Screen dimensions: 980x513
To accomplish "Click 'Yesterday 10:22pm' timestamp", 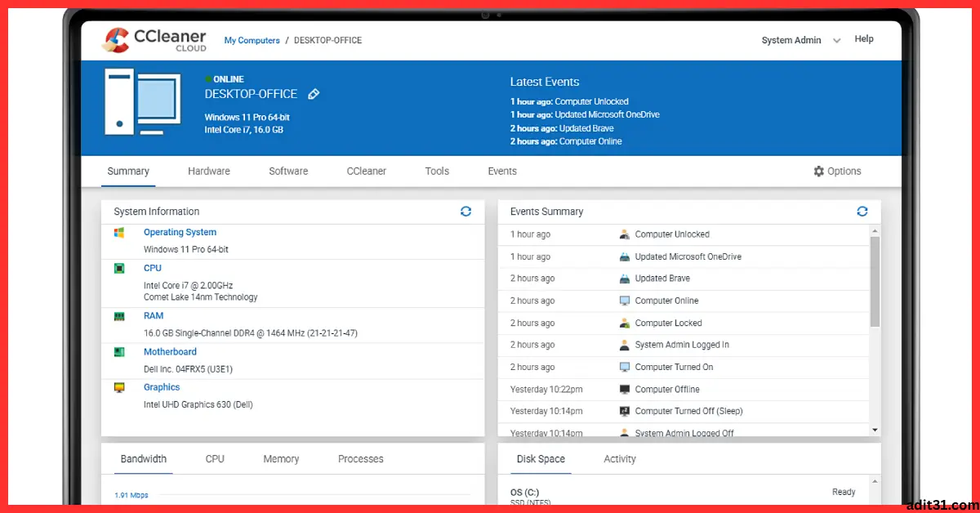I will [546, 390].
